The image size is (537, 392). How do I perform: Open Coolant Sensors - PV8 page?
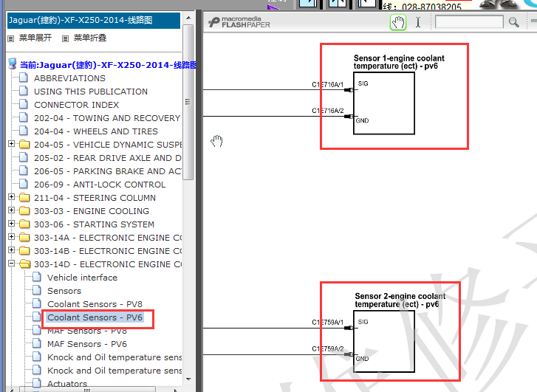tap(95, 304)
